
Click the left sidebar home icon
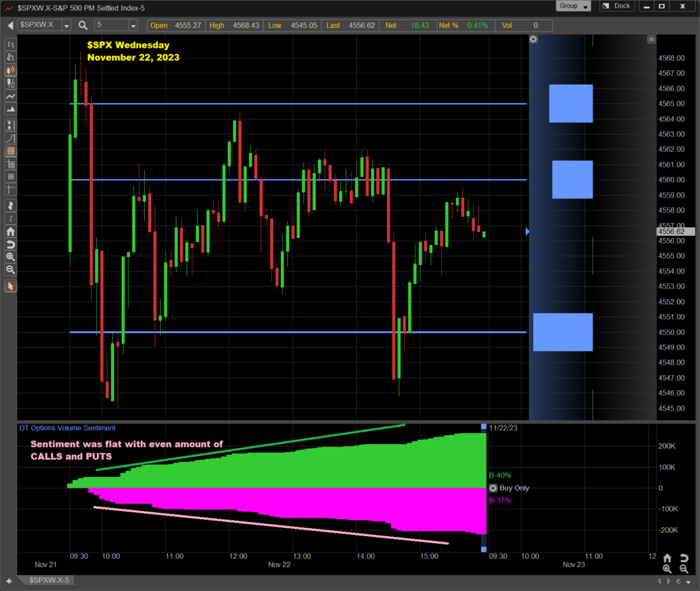pos(10,232)
